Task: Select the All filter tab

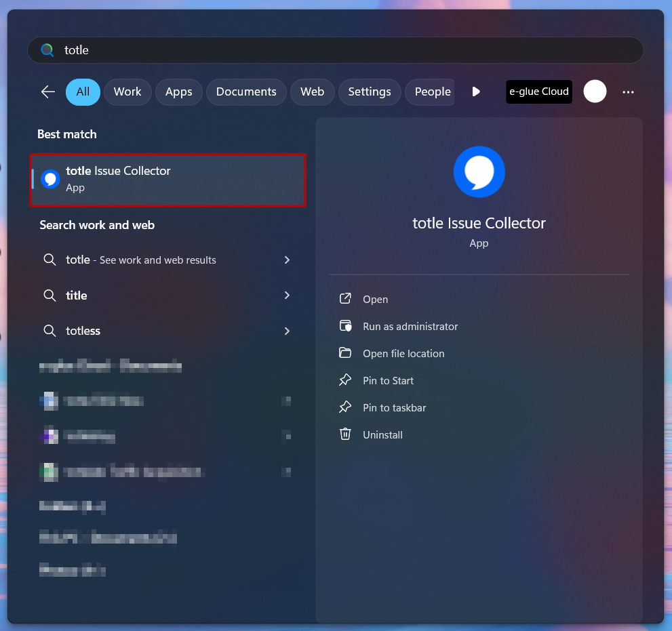Action: (83, 91)
